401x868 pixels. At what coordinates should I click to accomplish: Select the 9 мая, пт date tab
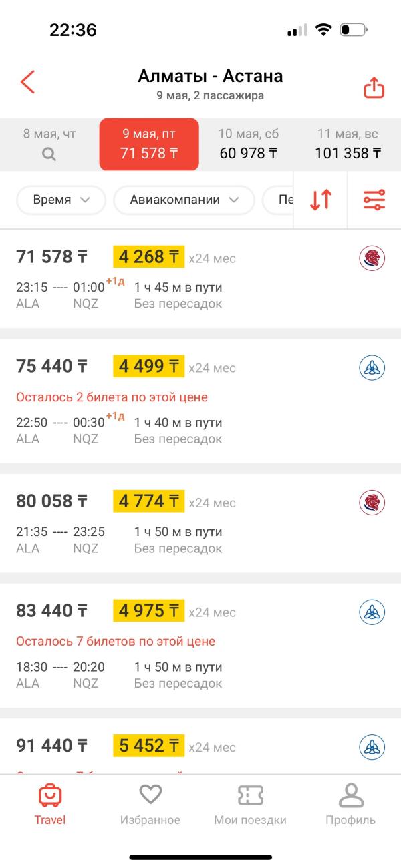click(149, 144)
